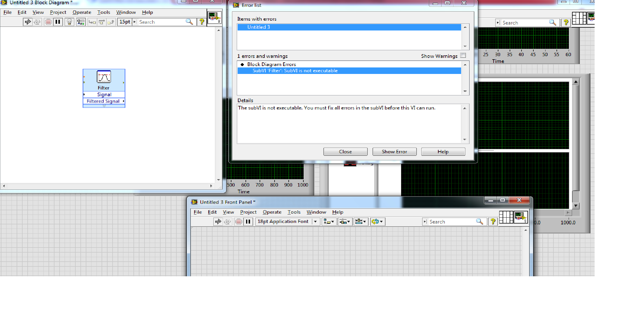This screenshot has height=311, width=644.
Task: Open Tools menu in Block Diagram
Action: (x=104, y=12)
